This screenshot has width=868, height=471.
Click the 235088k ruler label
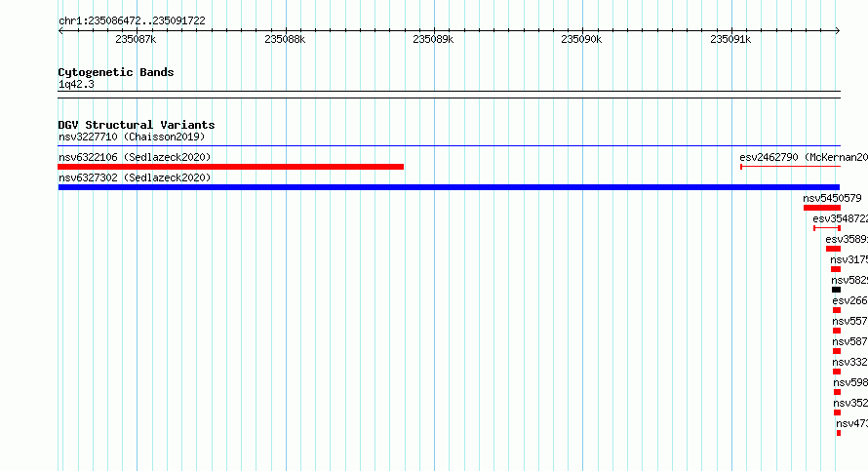pos(285,39)
